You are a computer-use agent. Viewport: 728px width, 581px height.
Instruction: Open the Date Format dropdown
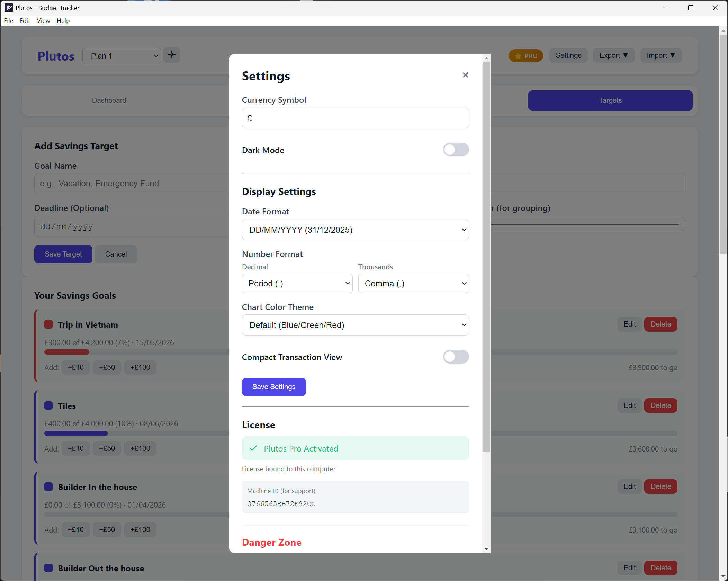[x=355, y=230]
